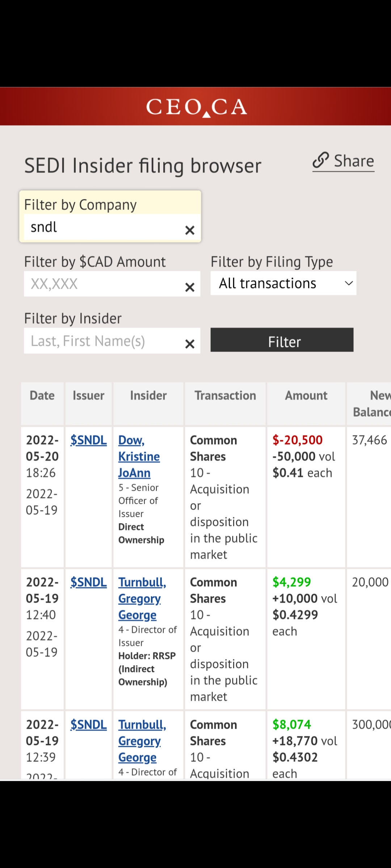Click the Transaction column header
The image size is (391, 868).
pos(225,396)
